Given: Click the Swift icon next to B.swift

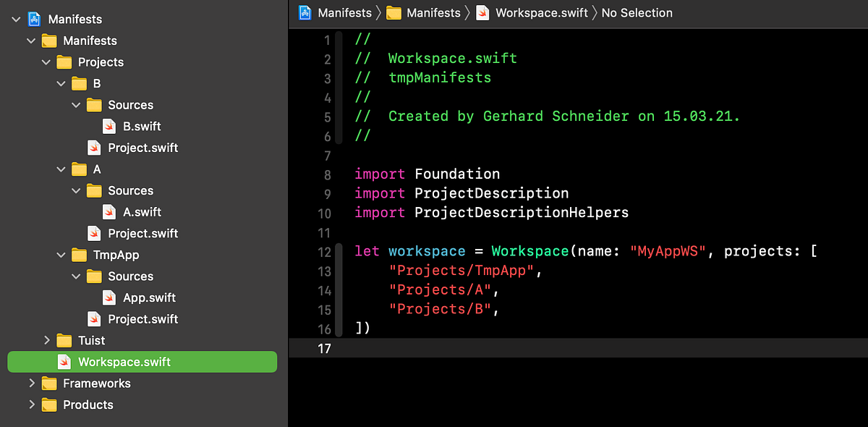Looking at the screenshot, I should click(x=109, y=126).
